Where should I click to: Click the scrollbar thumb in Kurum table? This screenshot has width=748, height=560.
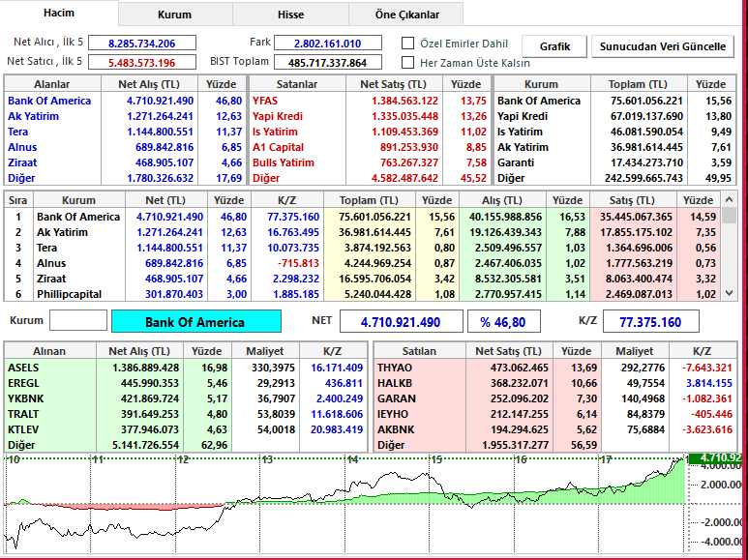coord(729,215)
